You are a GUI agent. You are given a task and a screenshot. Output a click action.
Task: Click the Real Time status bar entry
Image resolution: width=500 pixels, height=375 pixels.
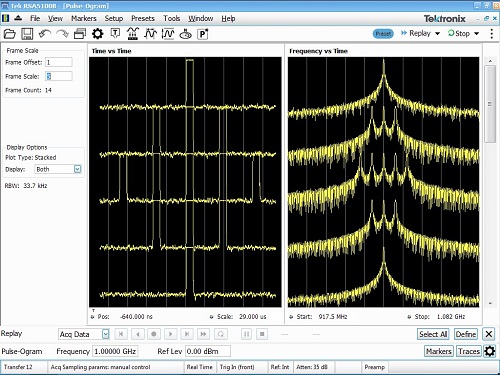199,367
